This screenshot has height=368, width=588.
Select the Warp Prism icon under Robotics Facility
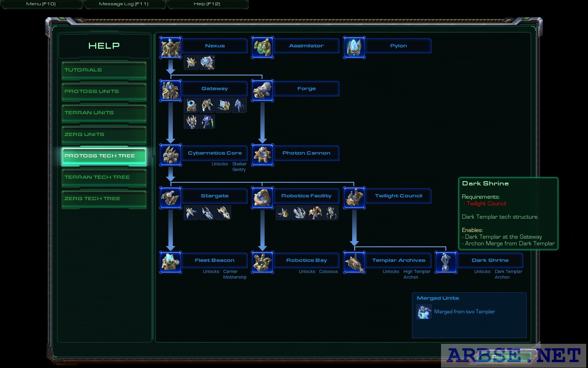pyautogui.click(x=299, y=212)
